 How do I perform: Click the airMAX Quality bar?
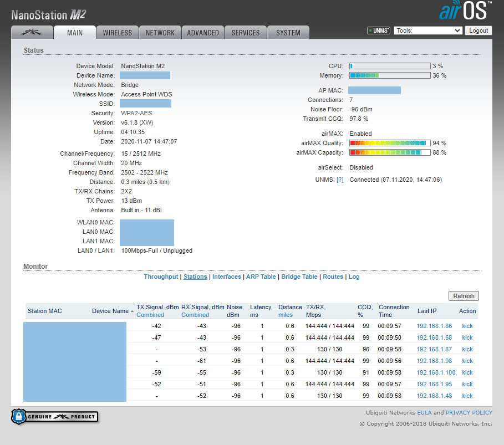(390, 143)
